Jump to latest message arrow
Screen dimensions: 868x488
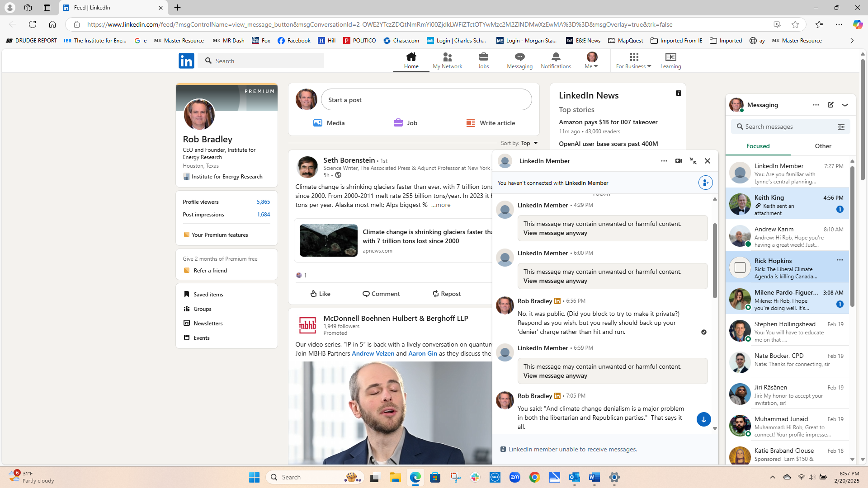click(703, 419)
